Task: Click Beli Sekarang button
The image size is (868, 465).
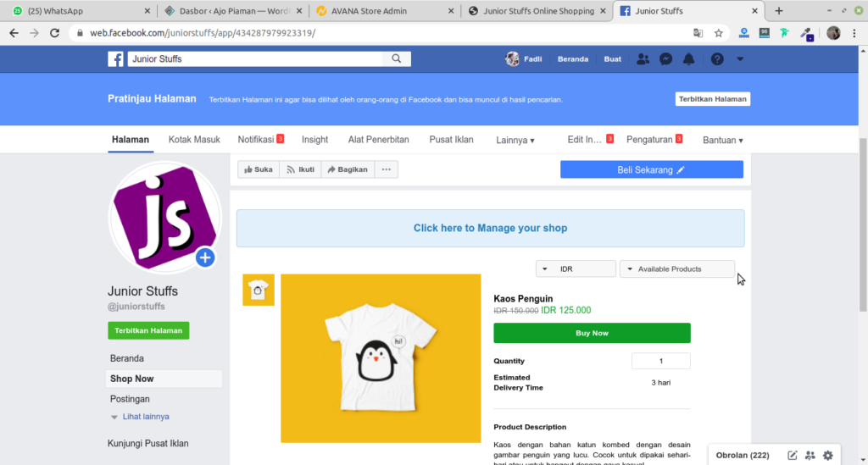Action: point(652,169)
